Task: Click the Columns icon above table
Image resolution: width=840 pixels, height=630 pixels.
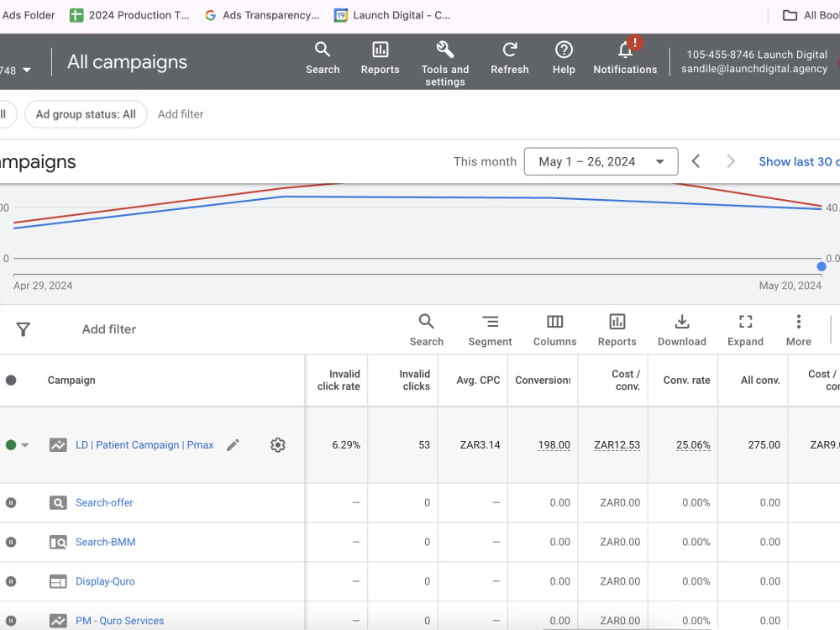Action: 554,322
